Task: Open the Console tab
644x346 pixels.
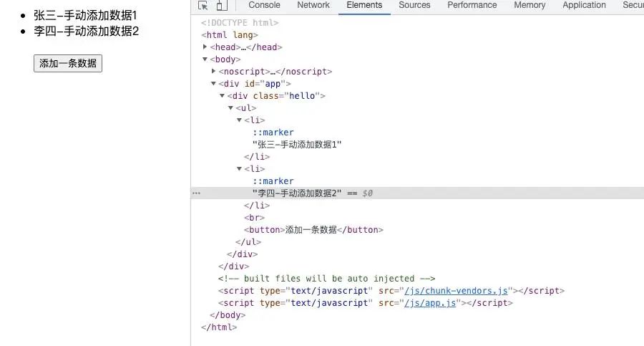Action: click(x=264, y=5)
